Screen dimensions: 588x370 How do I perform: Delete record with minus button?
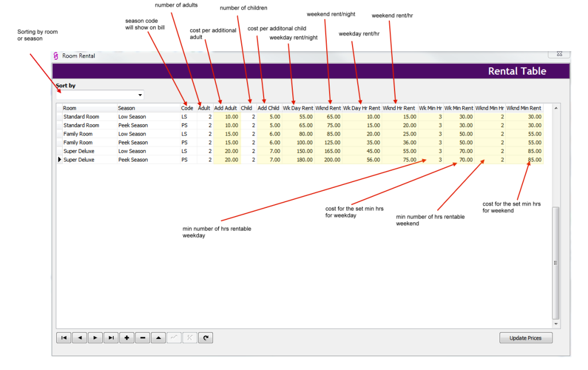pyautogui.click(x=142, y=338)
